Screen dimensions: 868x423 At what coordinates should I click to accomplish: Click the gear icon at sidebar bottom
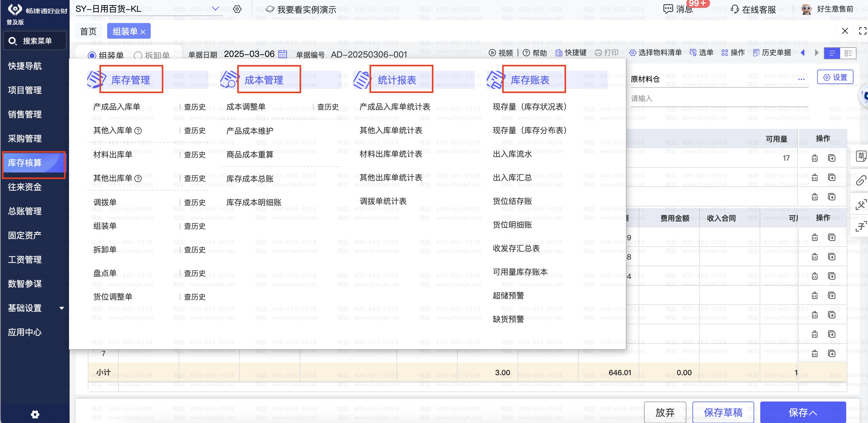pyautogui.click(x=35, y=414)
